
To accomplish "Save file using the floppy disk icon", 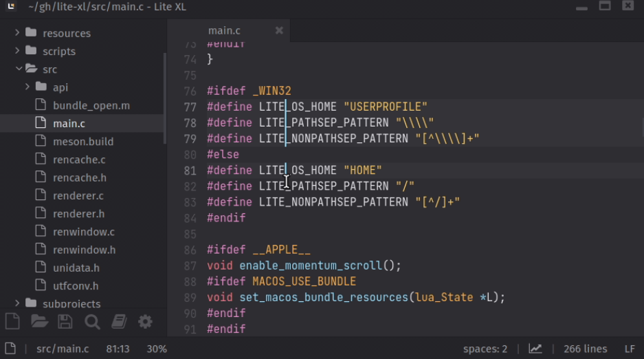I will pyautogui.click(x=65, y=322).
